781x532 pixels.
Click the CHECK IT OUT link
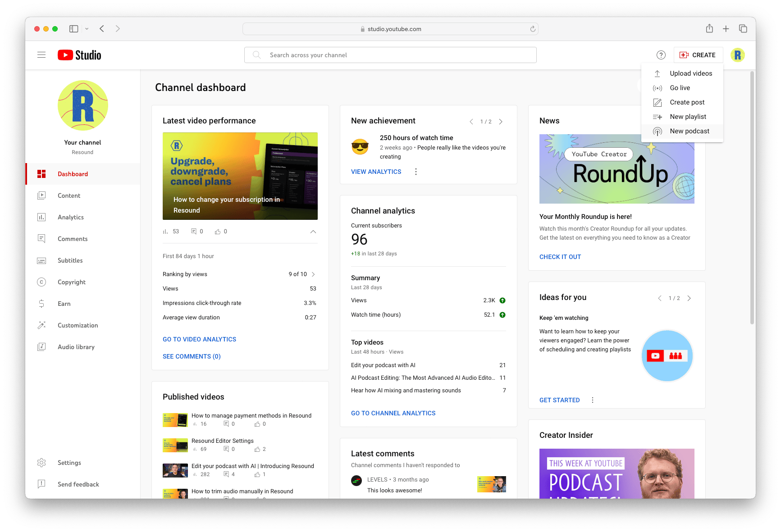(560, 257)
